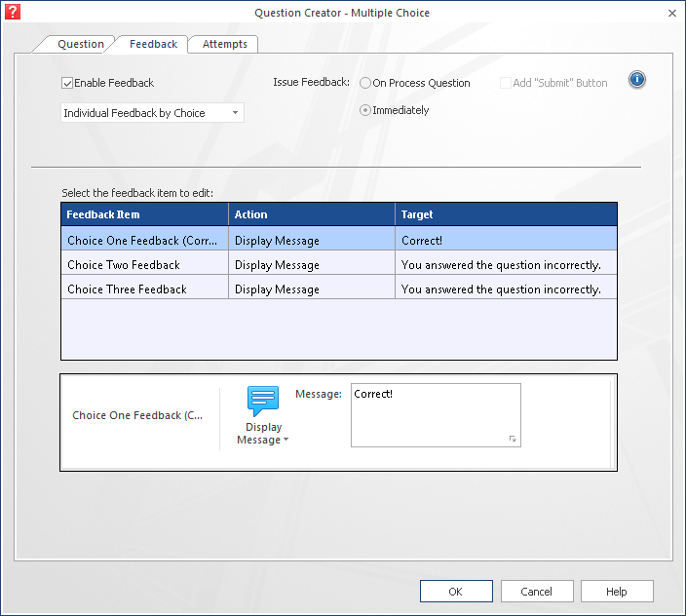The width and height of the screenshot is (686, 616).
Task: Click Choice Three's Display Message action cell
Action: [x=312, y=288]
